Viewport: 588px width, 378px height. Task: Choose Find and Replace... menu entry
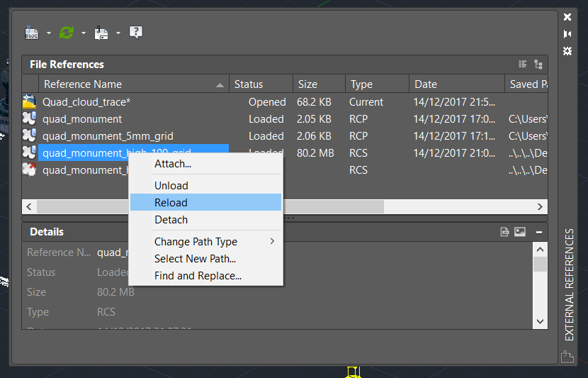pyautogui.click(x=205, y=276)
